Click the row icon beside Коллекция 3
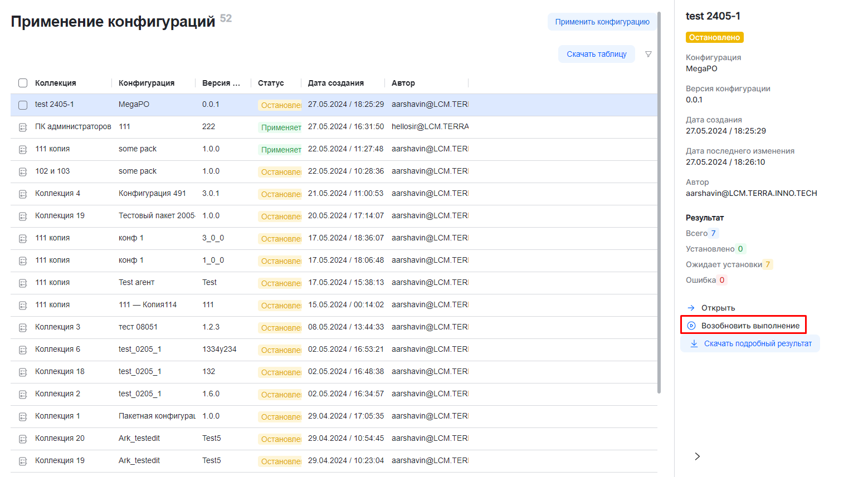The height and width of the screenshot is (477, 868). pyautogui.click(x=23, y=328)
